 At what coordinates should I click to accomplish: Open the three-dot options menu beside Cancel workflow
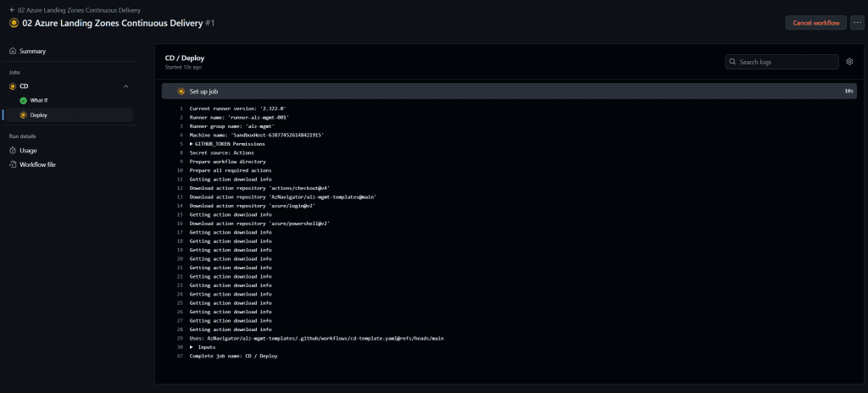[856, 23]
